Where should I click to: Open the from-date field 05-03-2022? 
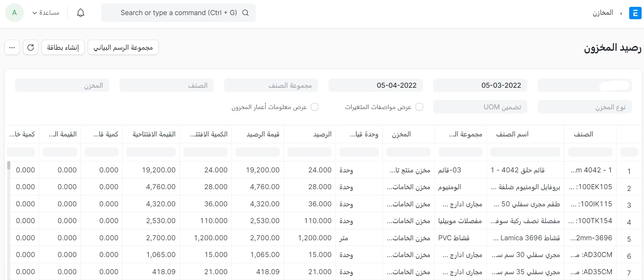(x=480, y=85)
